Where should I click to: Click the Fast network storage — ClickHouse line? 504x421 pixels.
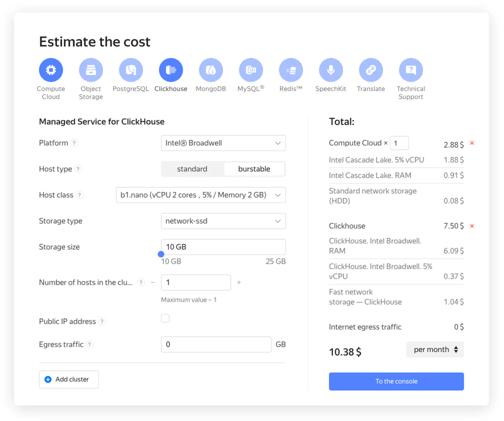point(396,297)
